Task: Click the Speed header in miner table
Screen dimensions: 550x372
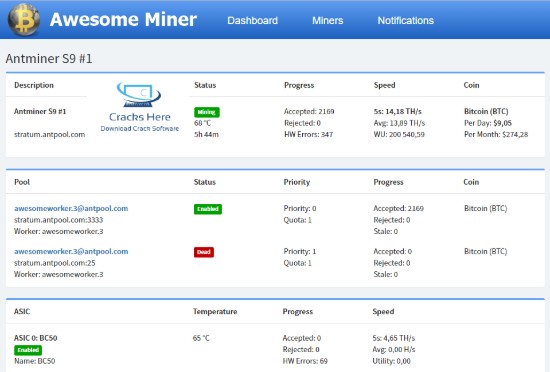Action: (384, 85)
